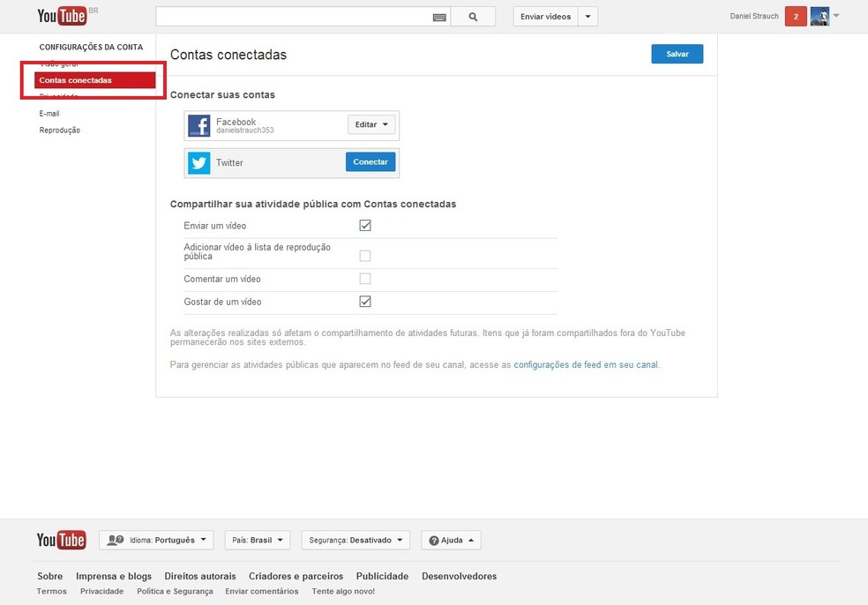The image size is (868, 605).
Task: Uncheck Enviar um vídeo sharing option
Action: point(364,225)
